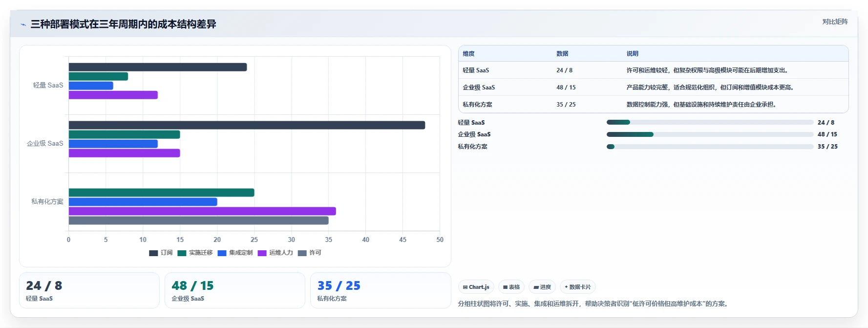868x328 pixels.
Task: Click the green 实施迁移 bar for 私有化方案
Action: (x=161, y=193)
